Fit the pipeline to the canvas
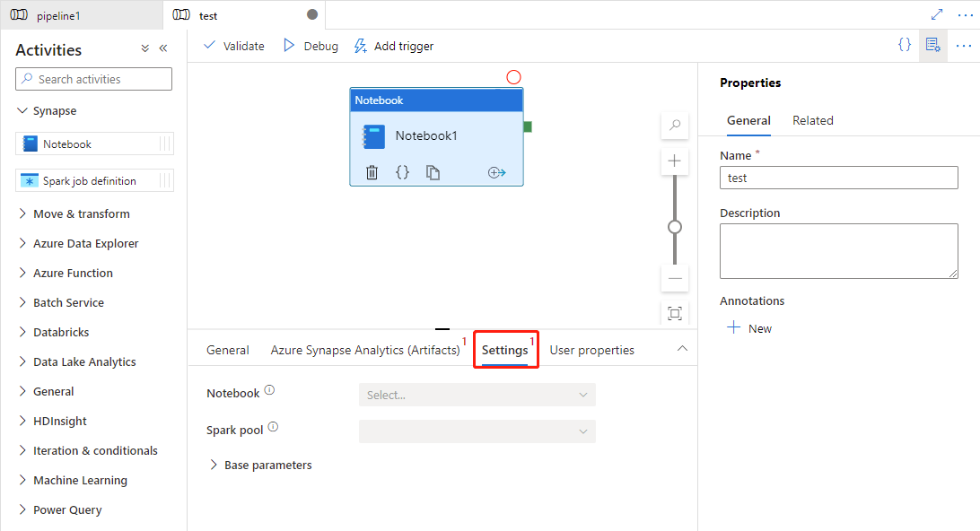 click(x=674, y=313)
